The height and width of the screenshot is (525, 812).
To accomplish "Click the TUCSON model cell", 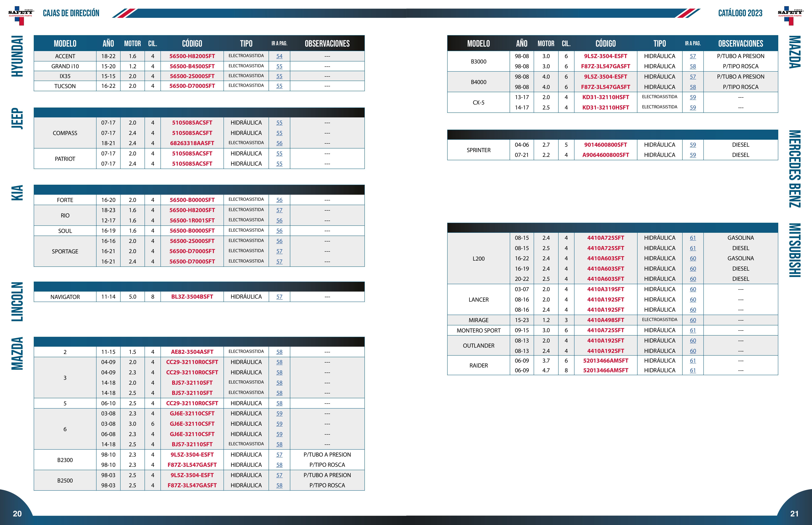I will (x=65, y=86).
